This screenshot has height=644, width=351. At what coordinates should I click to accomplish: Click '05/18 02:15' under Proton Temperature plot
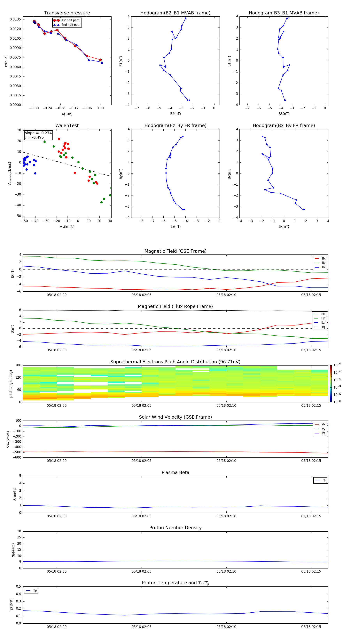tap(311, 627)
